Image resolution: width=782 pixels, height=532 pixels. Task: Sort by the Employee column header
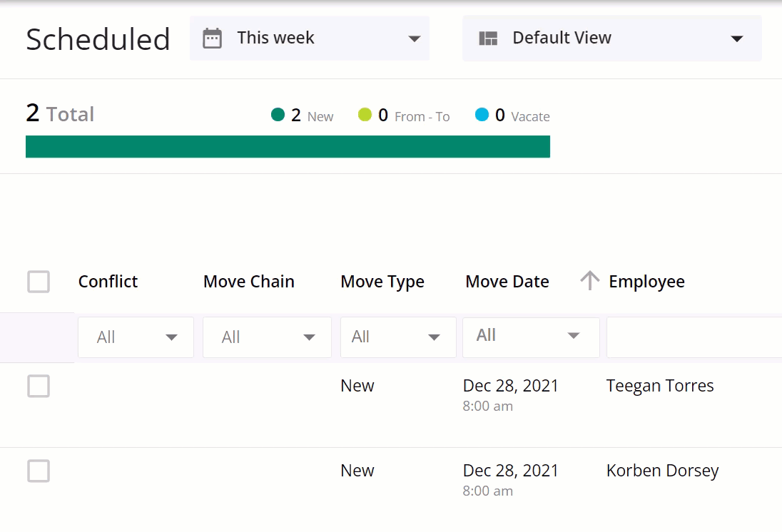pos(646,282)
